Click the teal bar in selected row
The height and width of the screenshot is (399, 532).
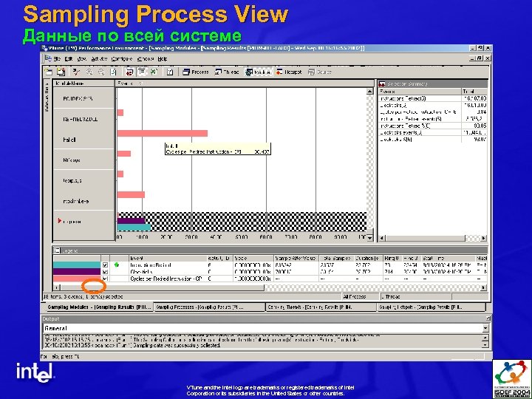pos(134,228)
